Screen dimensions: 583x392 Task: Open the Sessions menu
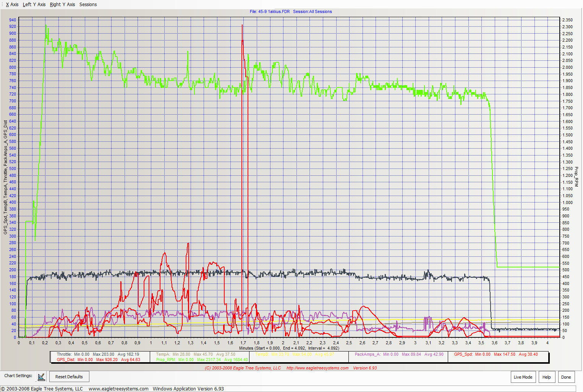tap(88, 5)
